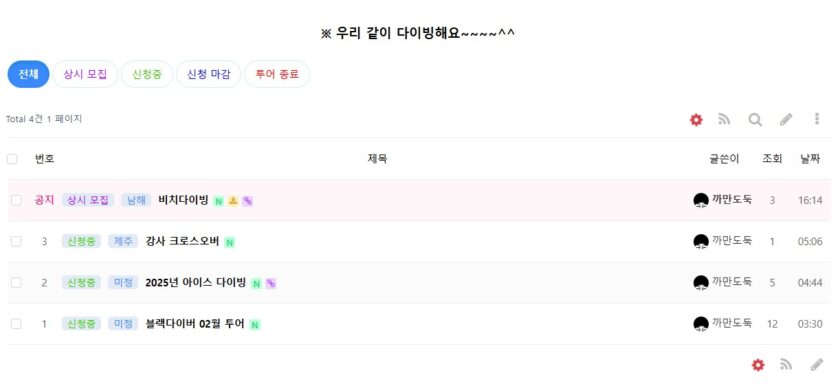Check the checkbox for 블랙다이버 02월 투어 row
The width and height of the screenshot is (840, 388).
[16, 324]
